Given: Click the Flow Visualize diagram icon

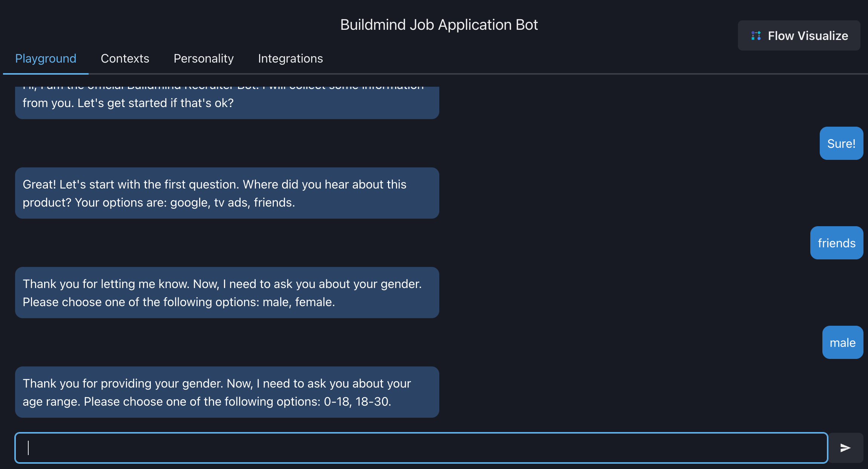Looking at the screenshot, I should [x=756, y=36].
